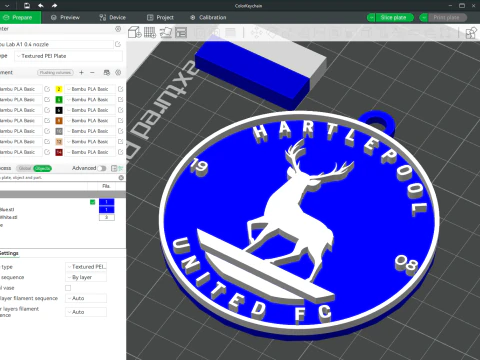Click the Flushing volumes button
480x360 pixels.
tap(55, 72)
